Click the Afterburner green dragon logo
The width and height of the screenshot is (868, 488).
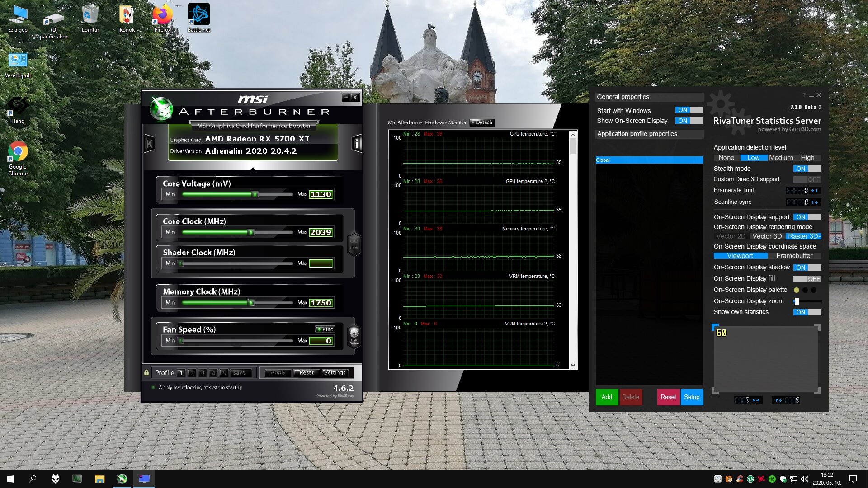click(161, 109)
